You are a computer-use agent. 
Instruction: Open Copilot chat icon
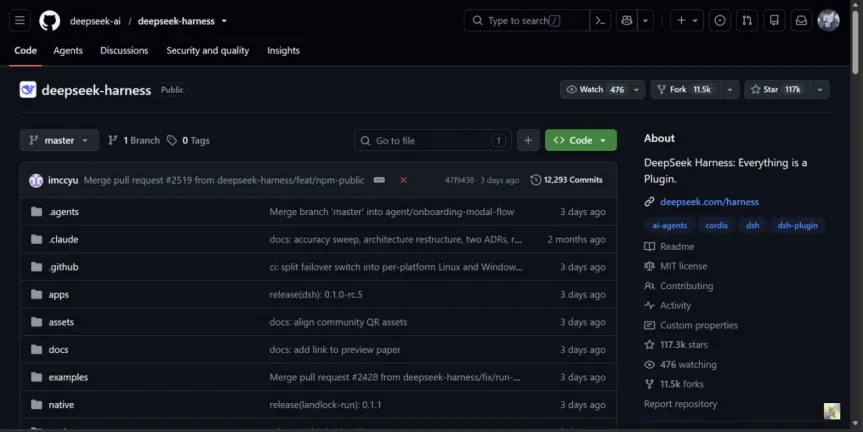626,21
